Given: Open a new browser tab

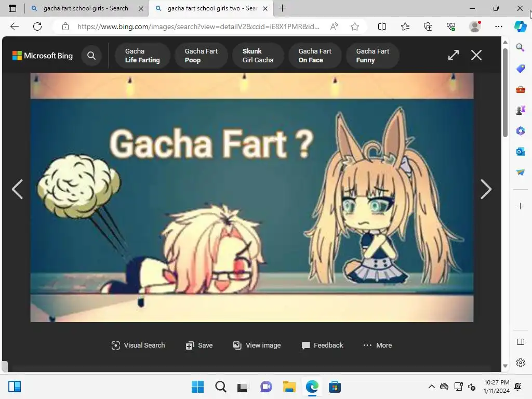Looking at the screenshot, I should [x=282, y=8].
